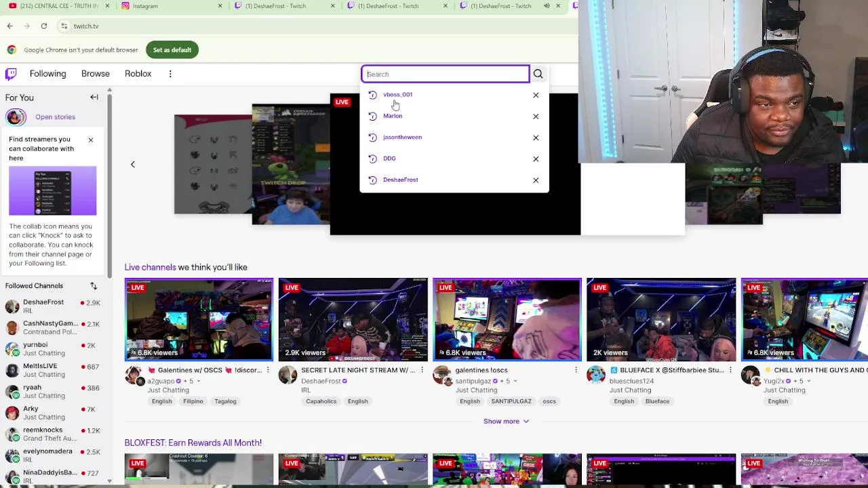The image size is (868, 488).
Task: Open BLOXFEST: Earn Rewards link
Action: [x=193, y=443]
